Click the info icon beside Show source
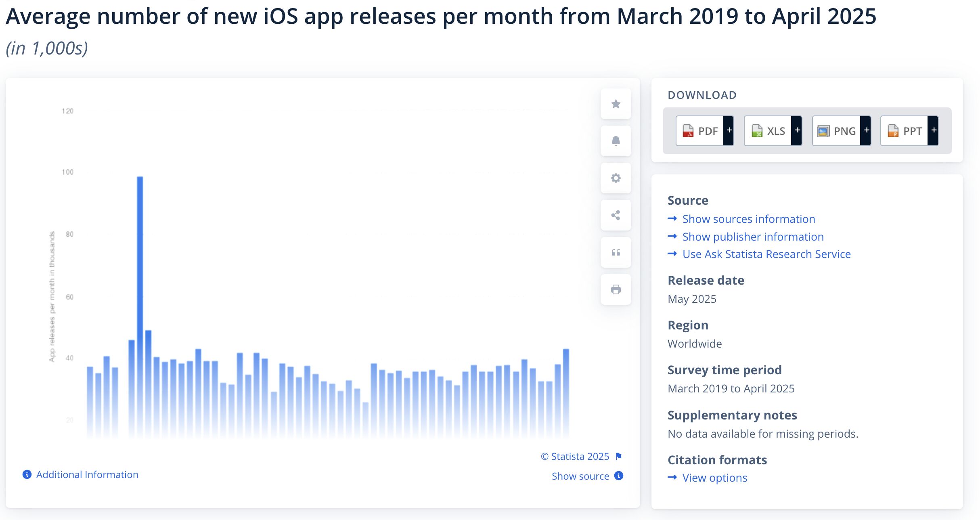Viewport: 980px width, 520px height. pos(618,476)
